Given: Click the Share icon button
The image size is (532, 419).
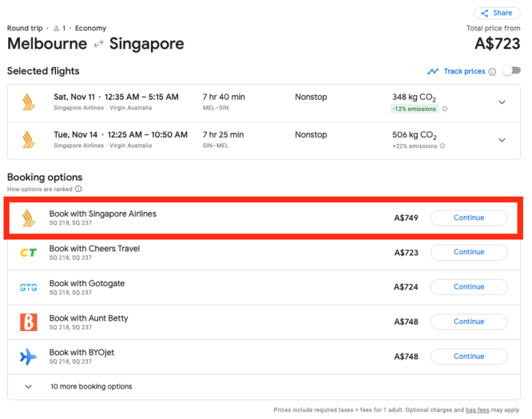Looking at the screenshot, I should coord(497,13).
